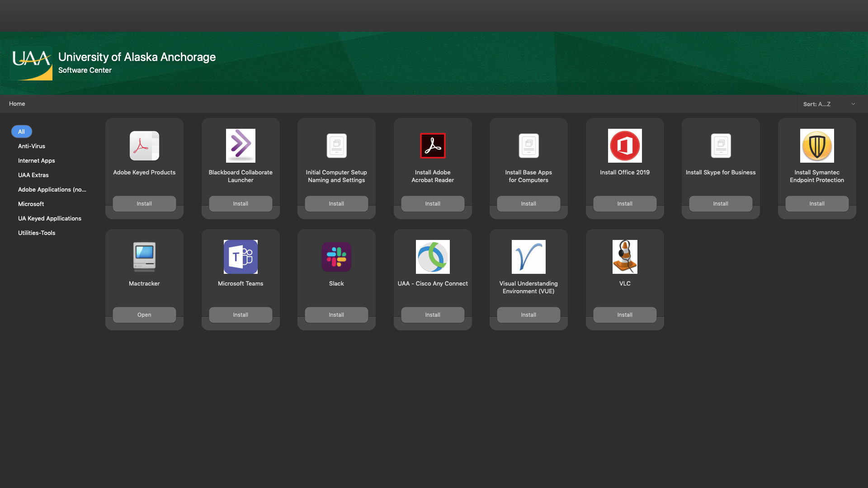Select the All category filter
This screenshot has width=868, height=488.
[21, 131]
